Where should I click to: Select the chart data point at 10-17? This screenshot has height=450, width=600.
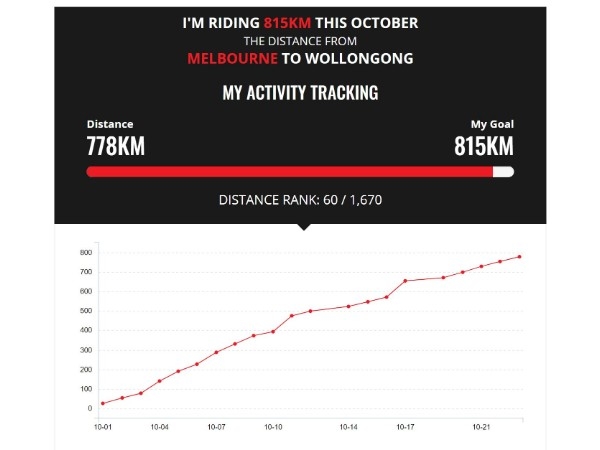(x=405, y=281)
